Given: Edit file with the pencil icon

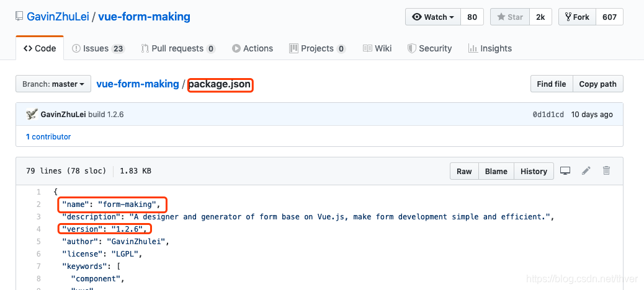Looking at the screenshot, I should (x=586, y=170).
